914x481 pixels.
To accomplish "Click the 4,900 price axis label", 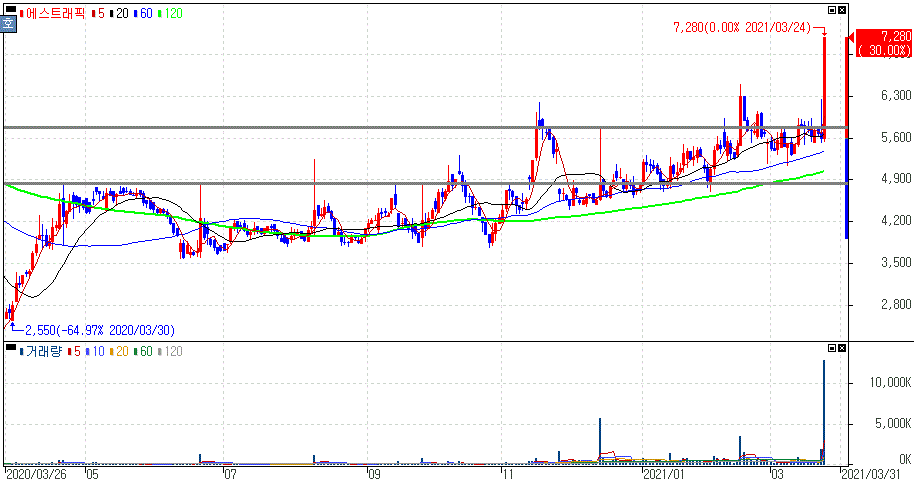I will pyautogui.click(x=896, y=178).
